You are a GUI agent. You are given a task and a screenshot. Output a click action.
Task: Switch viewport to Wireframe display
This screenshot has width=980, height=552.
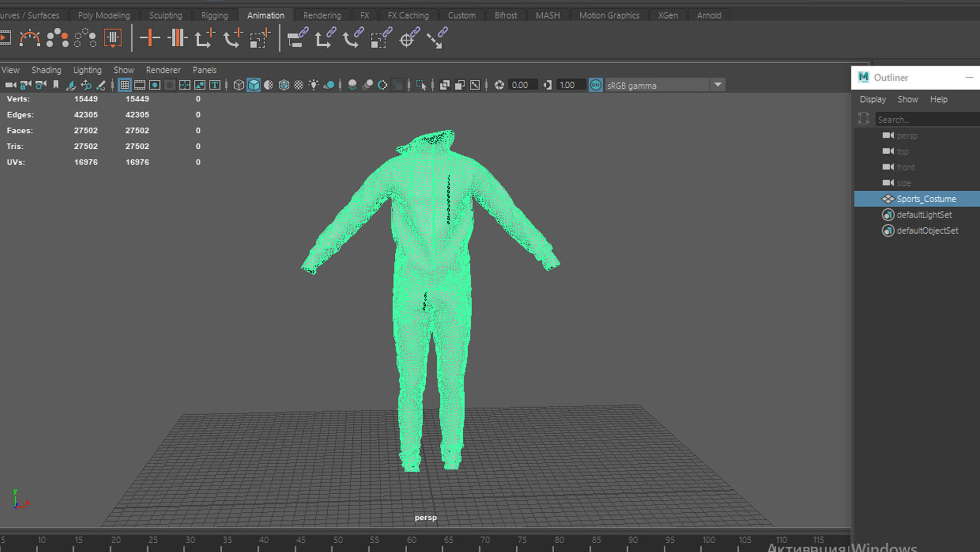pos(238,85)
